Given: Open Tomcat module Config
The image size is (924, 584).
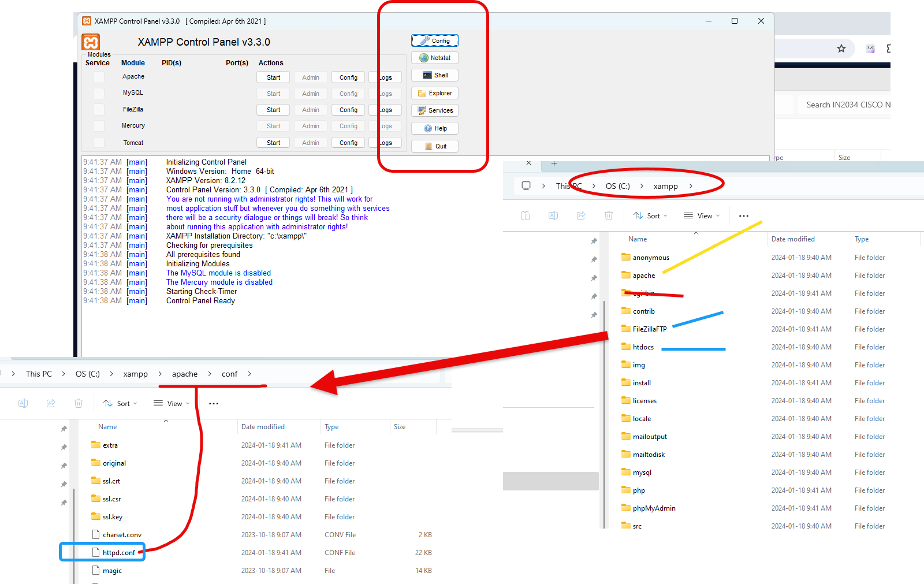Looking at the screenshot, I should pos(348,143).
